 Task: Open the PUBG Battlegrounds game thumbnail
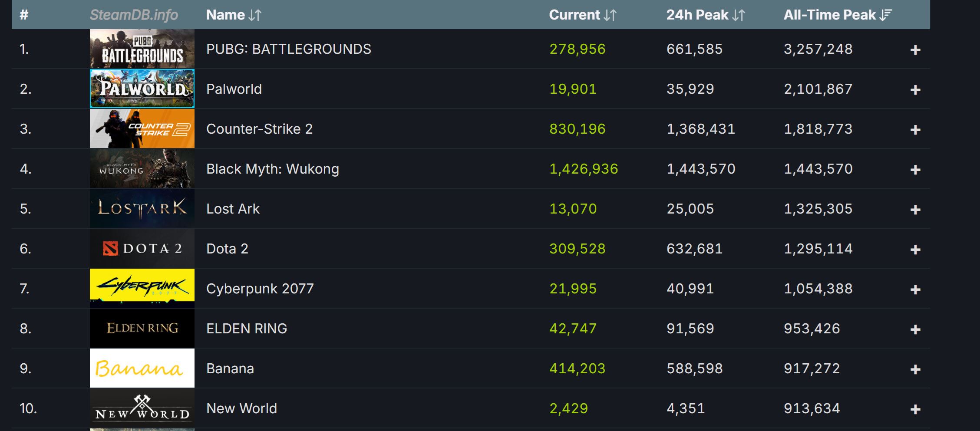pyautogui.click(x=142, y=49)
